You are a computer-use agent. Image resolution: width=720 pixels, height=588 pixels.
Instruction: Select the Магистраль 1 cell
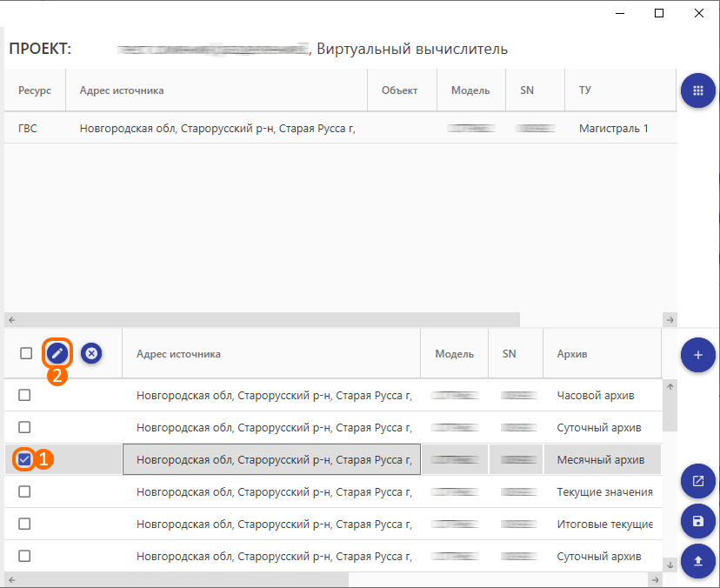coord(620,128)
